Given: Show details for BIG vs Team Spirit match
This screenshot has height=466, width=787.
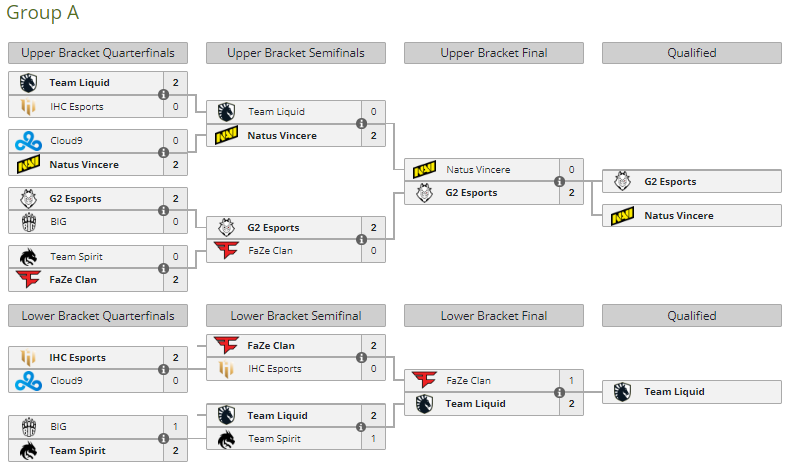Looking at the screenshot, I should (x=163, y=439).
